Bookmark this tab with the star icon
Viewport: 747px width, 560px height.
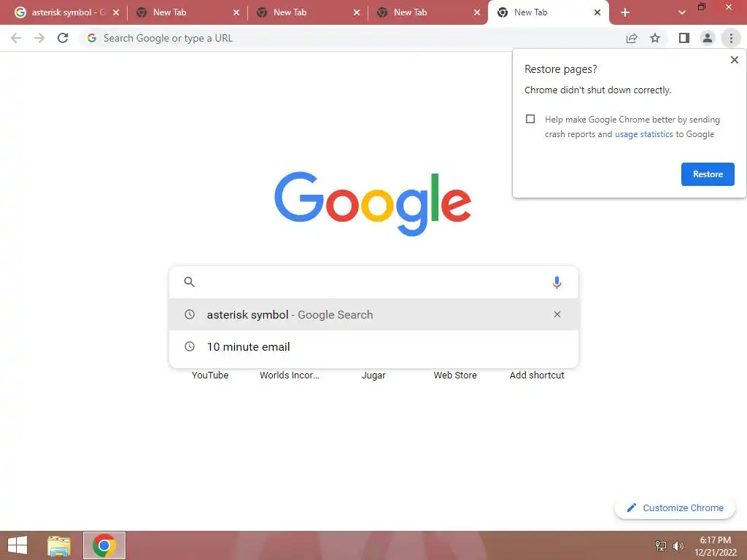655,38
